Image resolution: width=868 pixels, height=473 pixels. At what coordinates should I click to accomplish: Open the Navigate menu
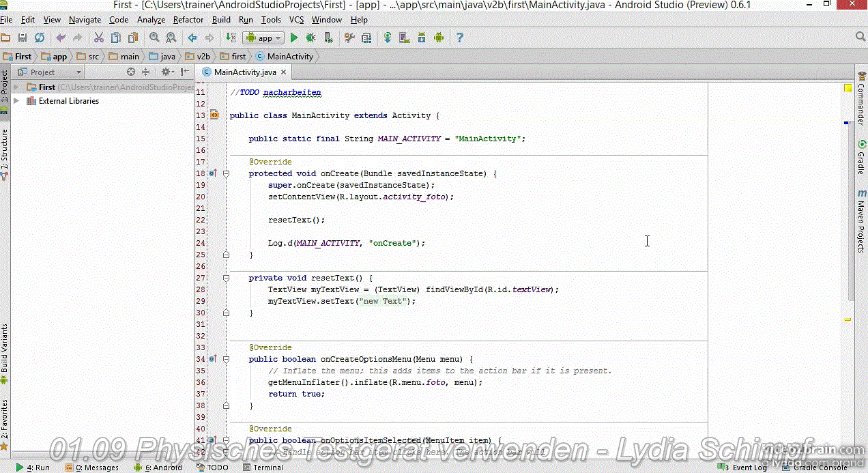[85, 20]
